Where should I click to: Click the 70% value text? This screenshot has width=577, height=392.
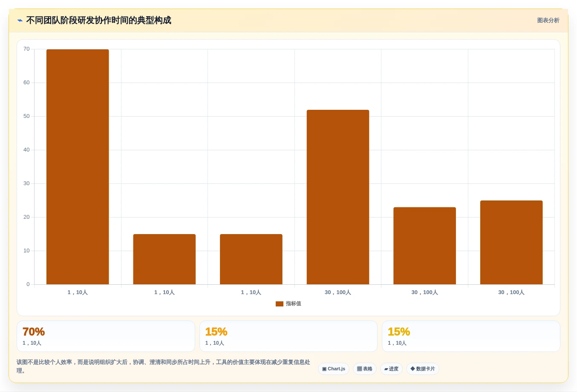[34, 332]
